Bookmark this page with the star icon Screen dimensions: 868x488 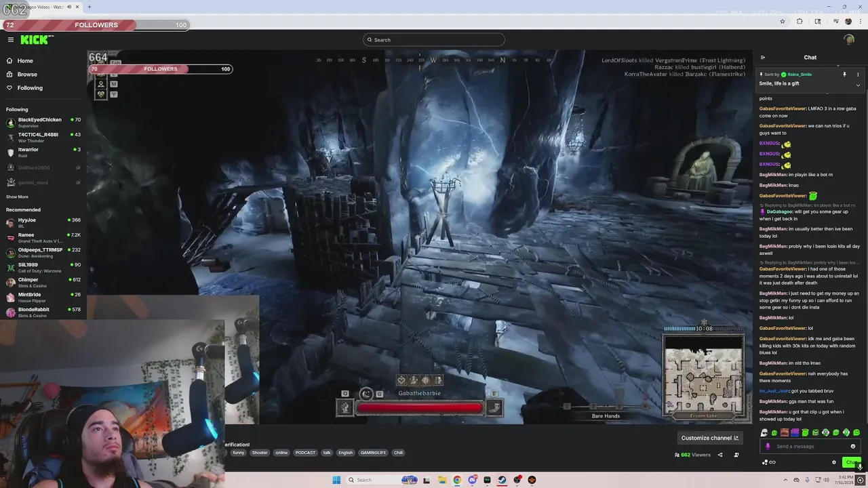(x=783, y=22)
